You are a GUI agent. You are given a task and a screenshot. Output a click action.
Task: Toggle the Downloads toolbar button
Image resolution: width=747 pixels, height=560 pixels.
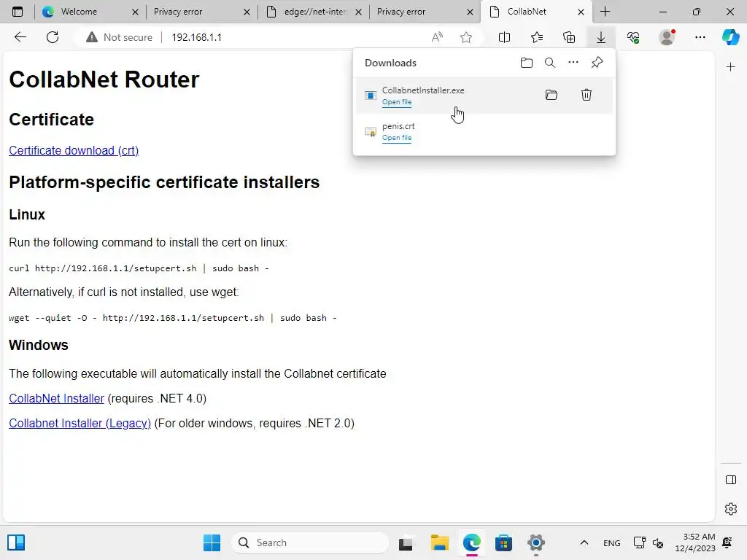[x=601, y=37]
